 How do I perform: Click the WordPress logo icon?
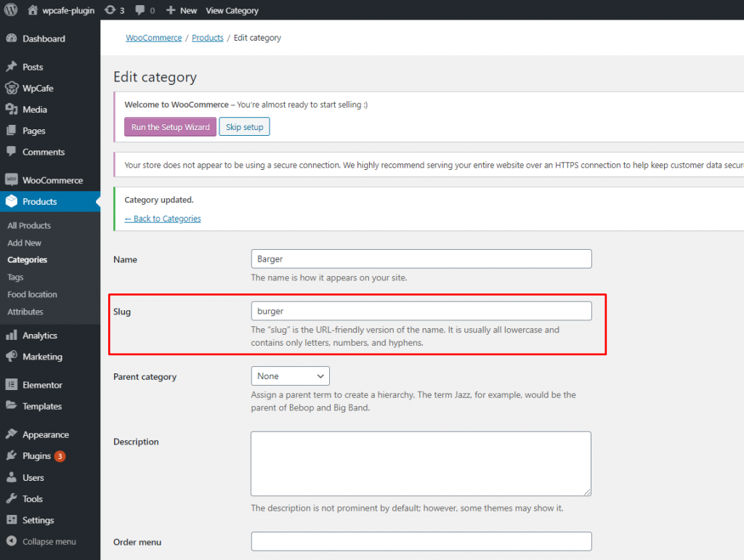[x=11, y=10]
